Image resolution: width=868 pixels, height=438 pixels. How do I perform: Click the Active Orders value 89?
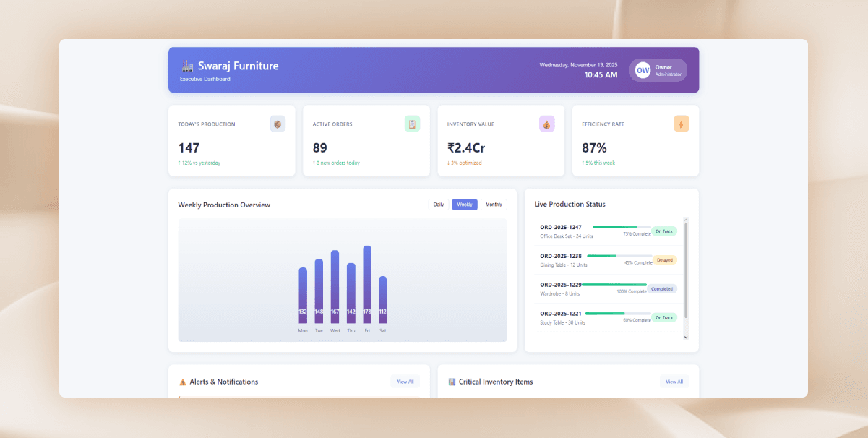pos(320,147)
